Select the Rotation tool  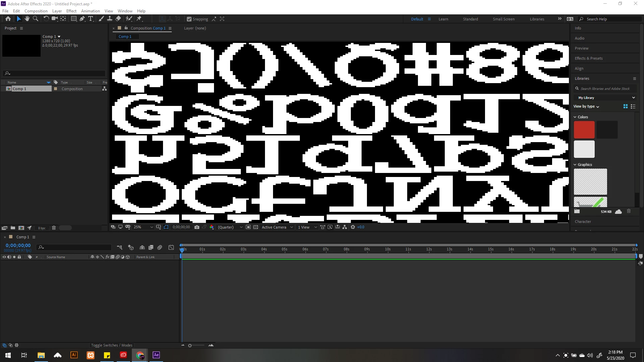pyautogui.click(x=46, y=19)
